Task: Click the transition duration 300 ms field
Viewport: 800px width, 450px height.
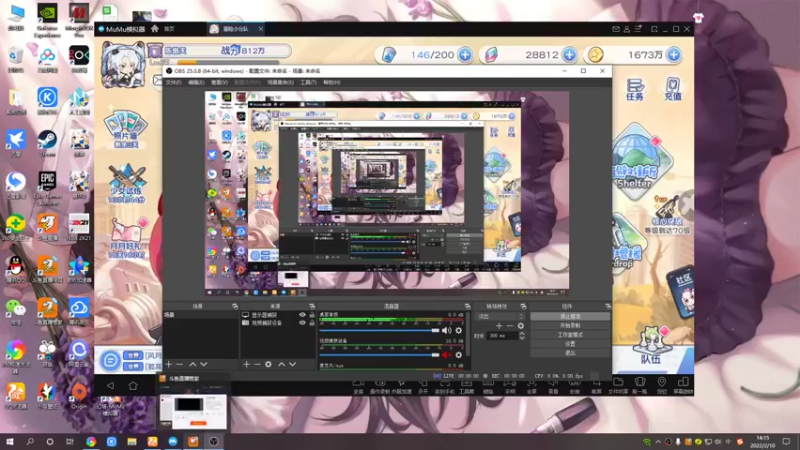Action: tap(503, 336)
